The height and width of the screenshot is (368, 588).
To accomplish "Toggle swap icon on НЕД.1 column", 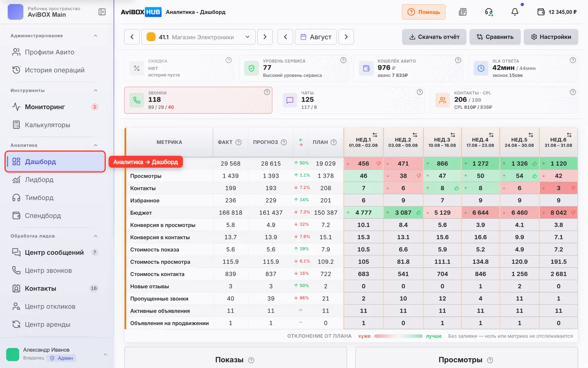I will 375,135.
